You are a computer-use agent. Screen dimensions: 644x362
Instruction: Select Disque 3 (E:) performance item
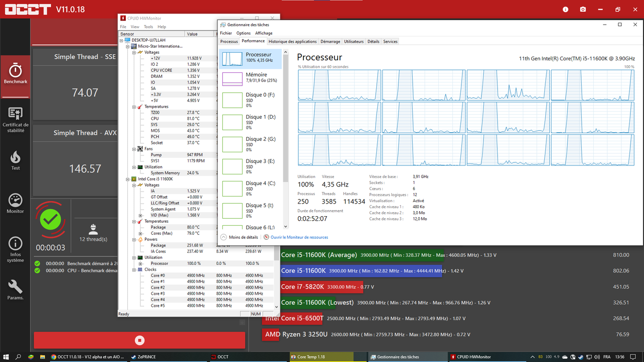(251, 166)
